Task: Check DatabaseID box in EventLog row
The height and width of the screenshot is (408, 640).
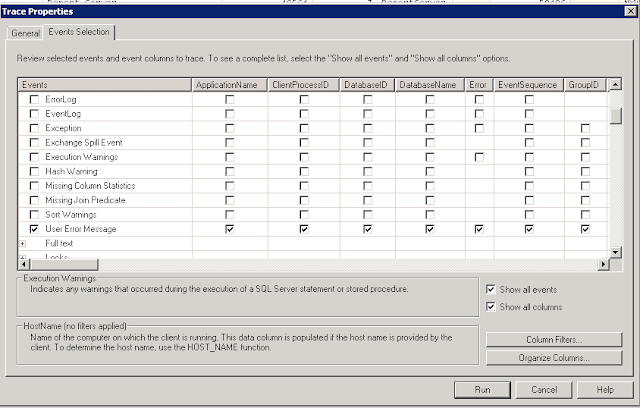Action: click(x=367, y=113)
